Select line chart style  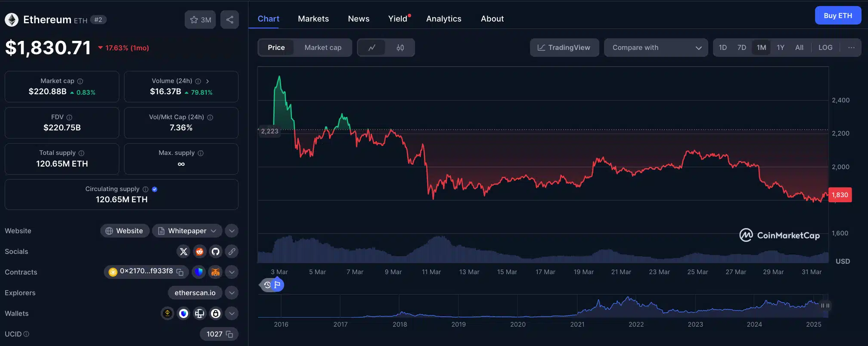(x=372, y=48)
